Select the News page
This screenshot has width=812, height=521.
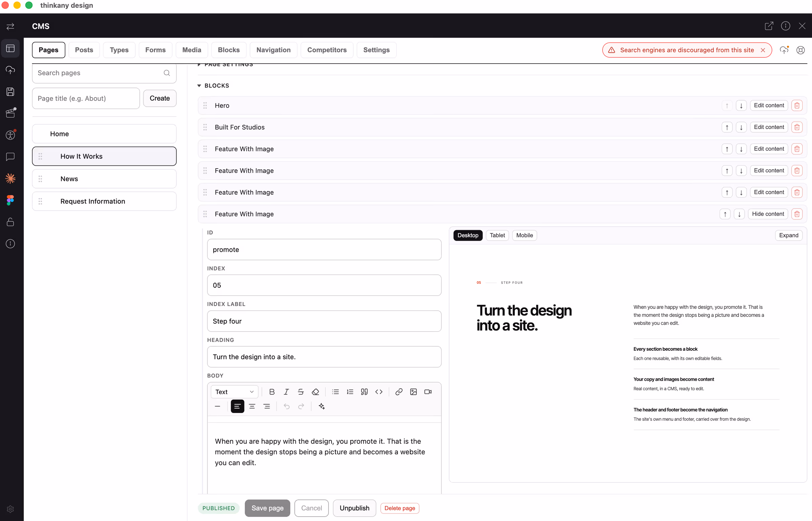point(104,179)
